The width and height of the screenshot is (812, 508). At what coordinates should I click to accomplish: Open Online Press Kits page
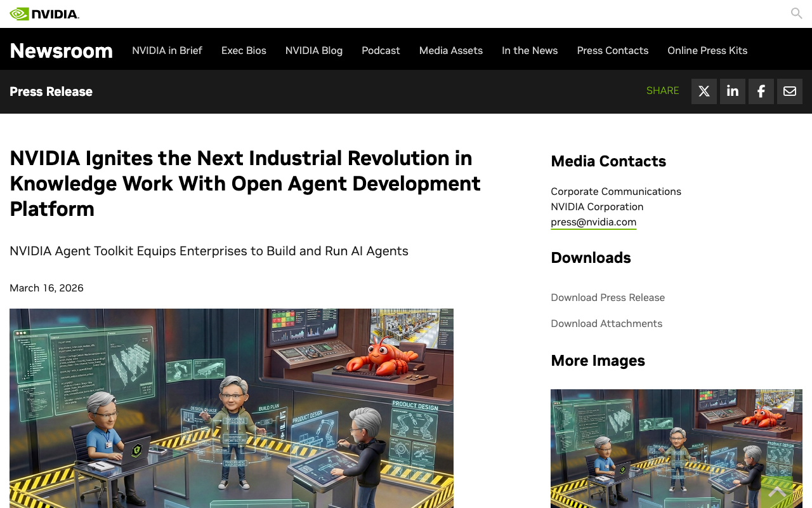[707, 50]
